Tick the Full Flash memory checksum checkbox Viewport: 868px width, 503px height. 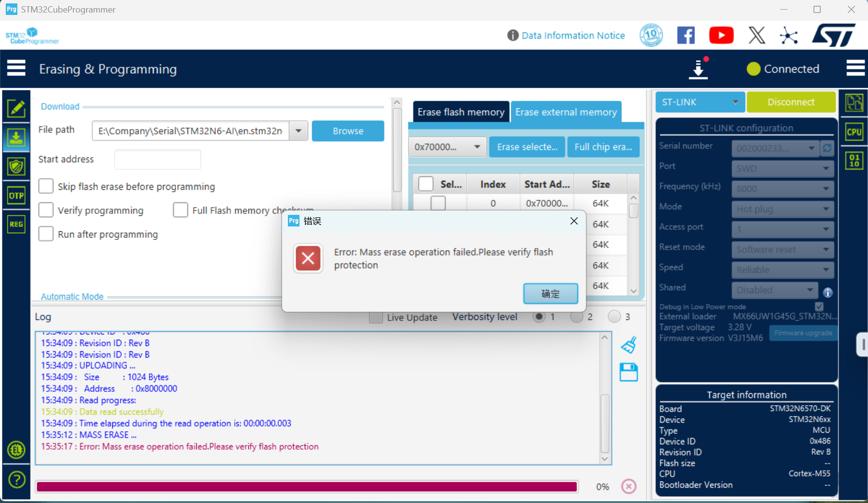180,210
